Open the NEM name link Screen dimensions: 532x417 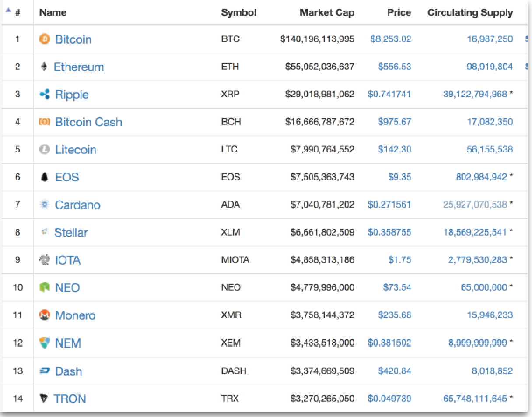click(68, 343)
